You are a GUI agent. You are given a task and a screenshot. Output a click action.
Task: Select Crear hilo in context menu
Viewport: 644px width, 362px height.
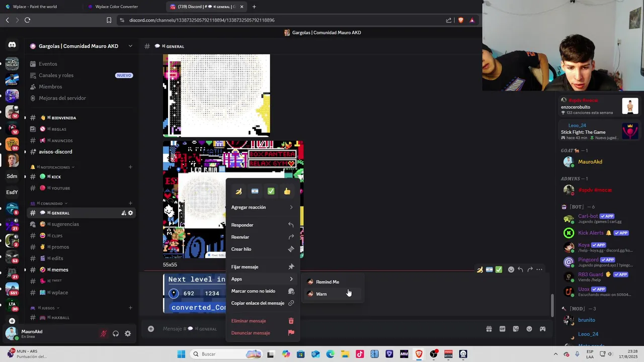coord(263,249)
